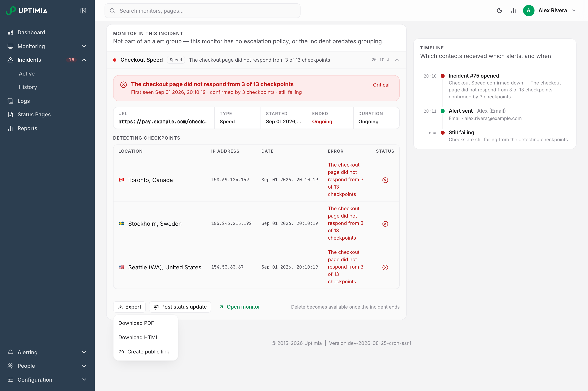The height and width of the screenshot is (391, 588).
Task: Click the https://pay.example.com/check… URL
Action: point(162,121)
